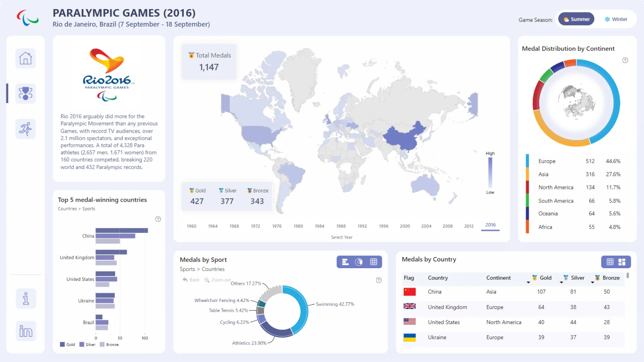
Task: Click the Zoom-out button in sport chart
Action: coord(217,280)
